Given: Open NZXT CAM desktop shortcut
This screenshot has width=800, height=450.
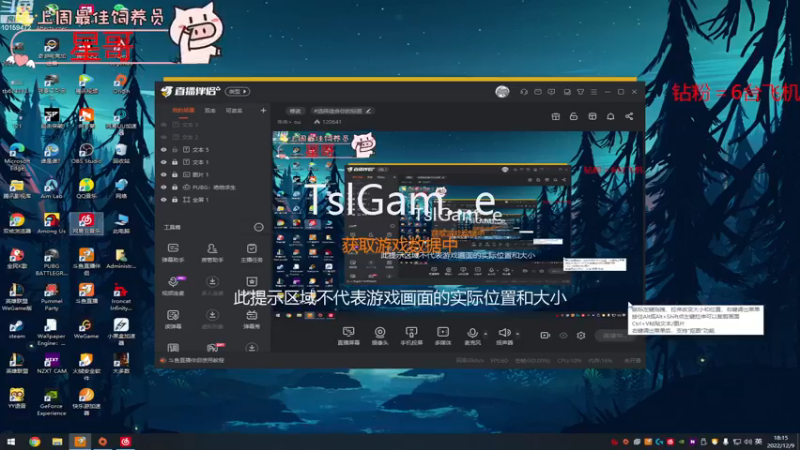Looking at the screenshot, I should tap(51, 364).
